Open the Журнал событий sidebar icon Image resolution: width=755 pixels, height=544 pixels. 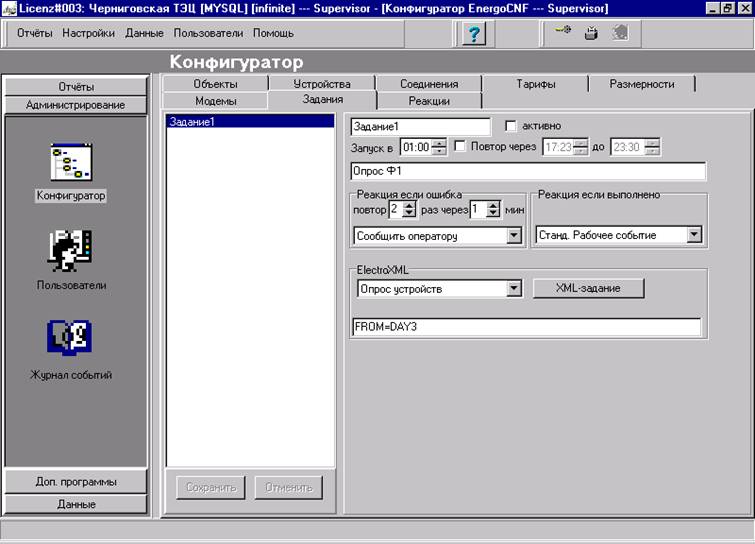[70, 337]
